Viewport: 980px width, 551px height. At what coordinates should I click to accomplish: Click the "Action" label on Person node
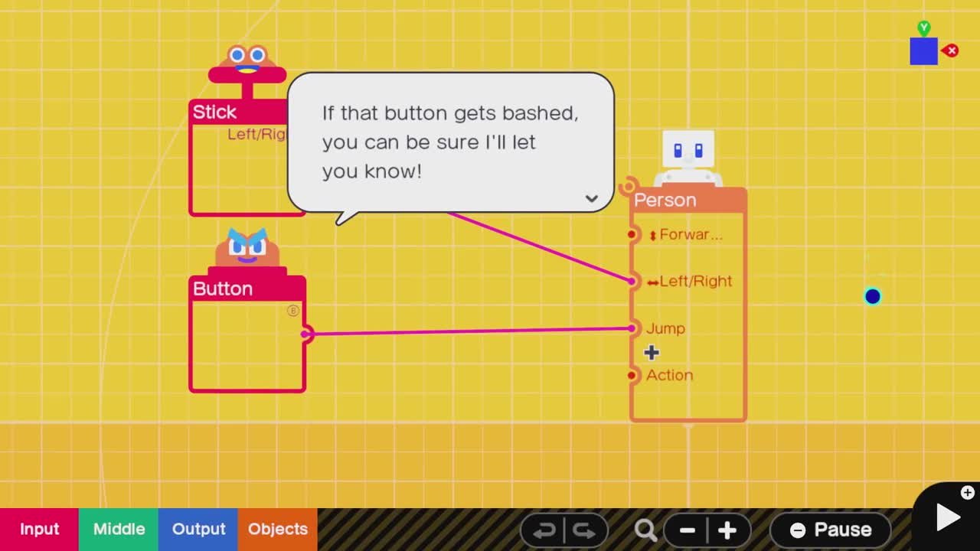point(669,375)
